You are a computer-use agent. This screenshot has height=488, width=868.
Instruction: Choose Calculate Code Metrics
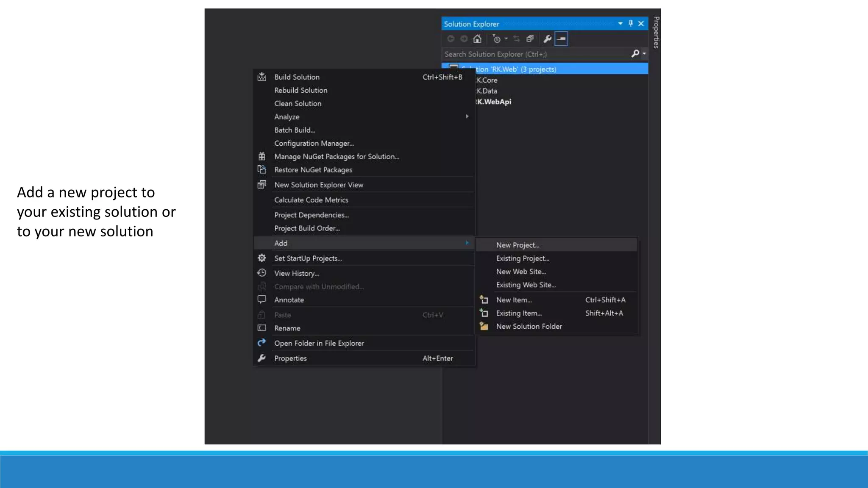click(x=364, y=200)
